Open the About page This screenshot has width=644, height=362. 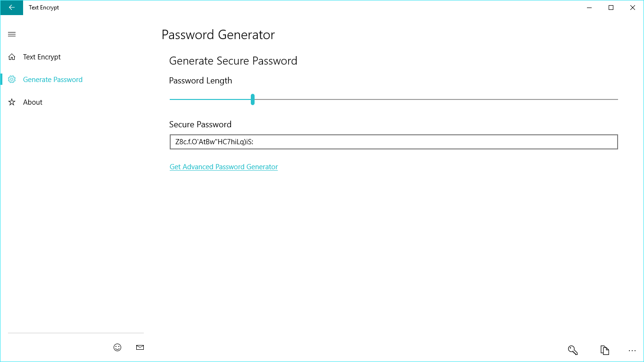[33, 102]
